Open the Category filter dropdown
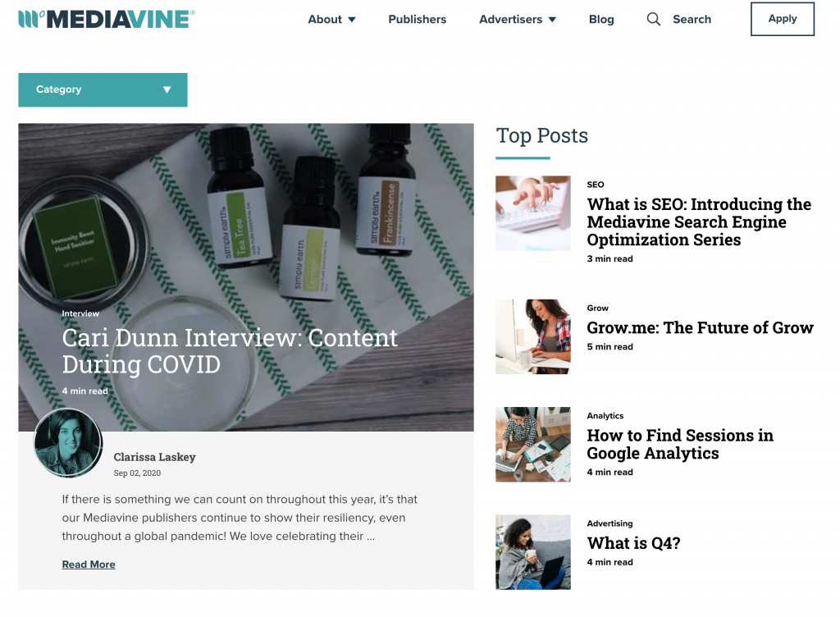840x617 pixels. [103, 89]
